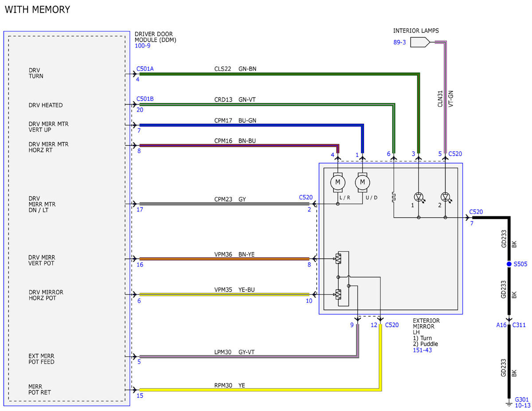
Task: Select the "EXT MIRR POT FEED" label
Action: point(42,359)
